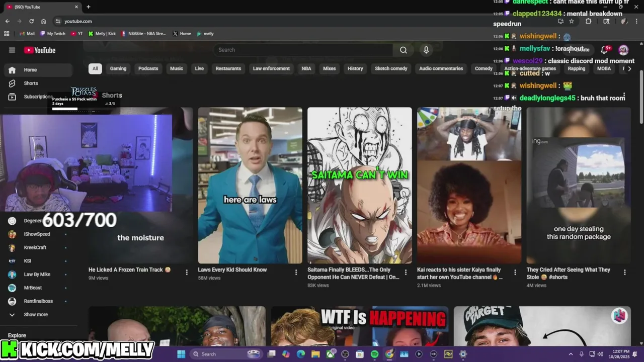The width and height of the screenshot is (644, 362).
Task: Open the three-dot menu of the Shorts shelf
Action: coord(624,96)
